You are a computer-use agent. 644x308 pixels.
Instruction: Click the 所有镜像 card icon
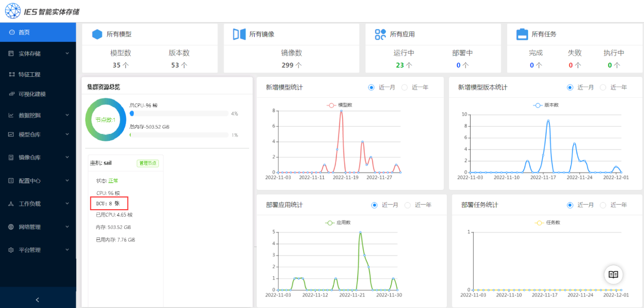tap(239, 34)
